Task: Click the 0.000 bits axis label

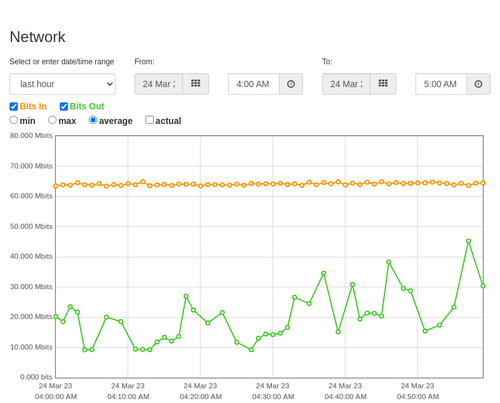Action: (x=36, y=377)
